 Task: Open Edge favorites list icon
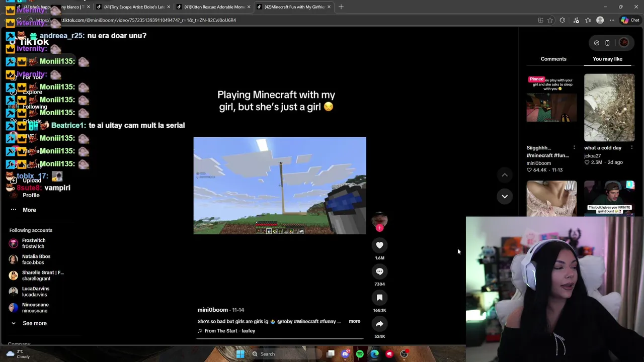coord(588,20)
